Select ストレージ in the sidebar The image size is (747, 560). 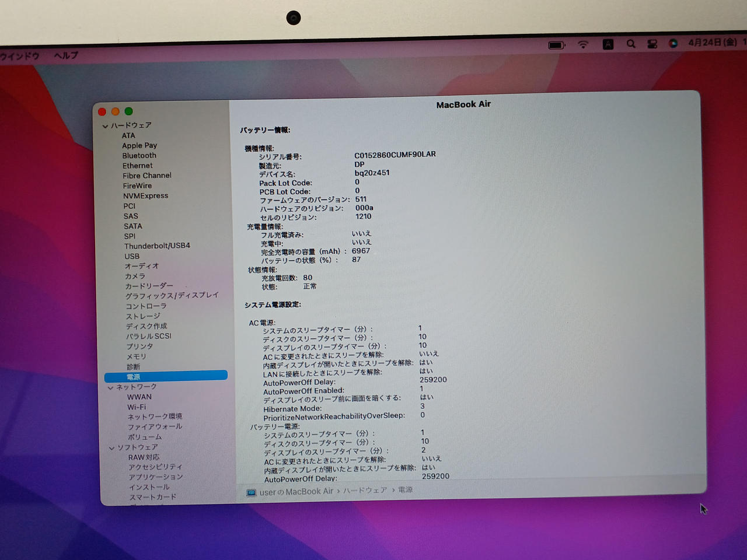(143, 316)
